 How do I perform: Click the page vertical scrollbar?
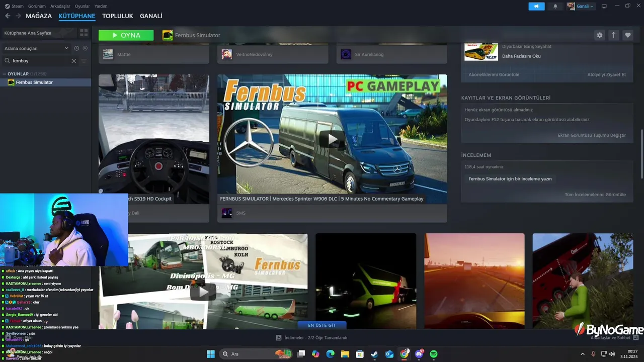coord(641,153)
